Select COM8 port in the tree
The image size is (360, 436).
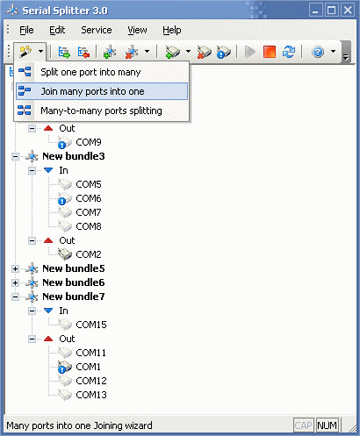coord(88,226)
